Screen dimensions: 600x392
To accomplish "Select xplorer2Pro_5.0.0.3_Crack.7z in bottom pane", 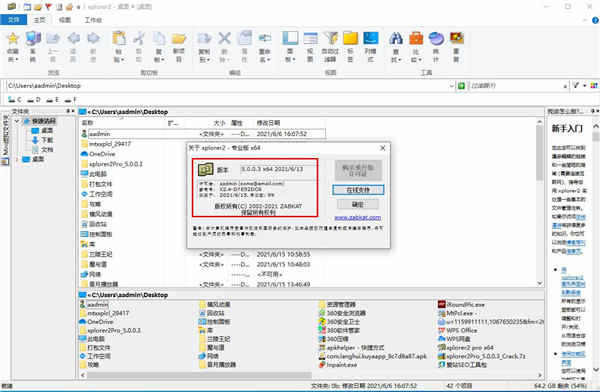I will point(481,356).
